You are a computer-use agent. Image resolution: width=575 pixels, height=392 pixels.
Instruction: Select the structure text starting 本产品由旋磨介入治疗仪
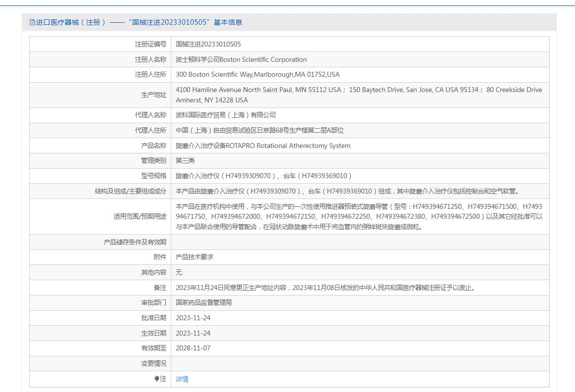click(347, 191)
